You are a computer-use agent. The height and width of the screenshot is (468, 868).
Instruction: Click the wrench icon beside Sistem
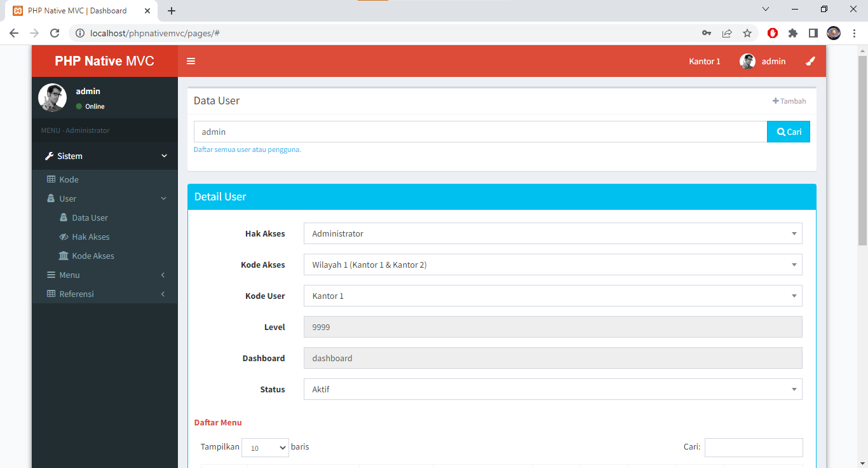click(50, 156)
